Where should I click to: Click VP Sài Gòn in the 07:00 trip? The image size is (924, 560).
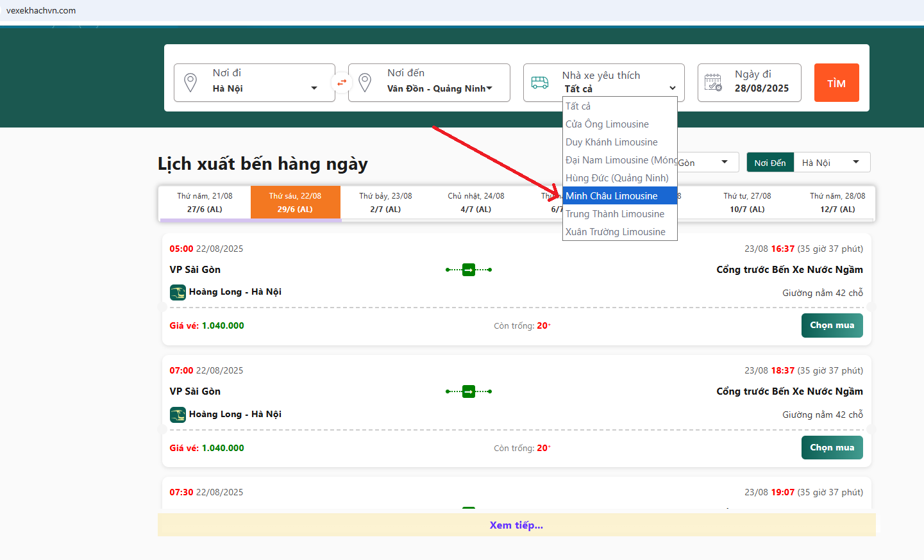[x=195, y=391]
